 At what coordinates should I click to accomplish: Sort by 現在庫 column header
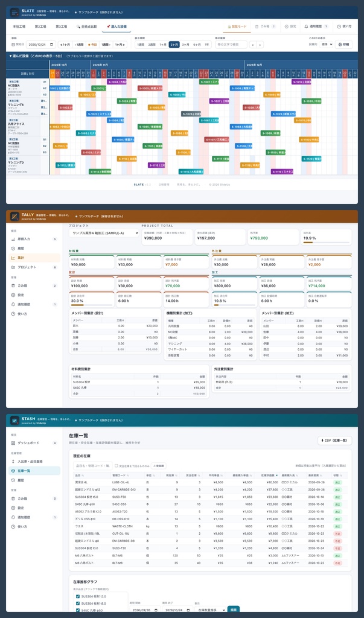point(170,476)
